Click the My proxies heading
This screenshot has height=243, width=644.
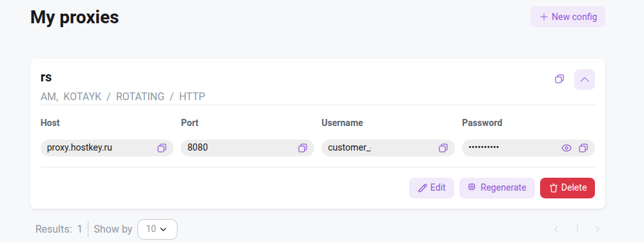tap(74, 17)
